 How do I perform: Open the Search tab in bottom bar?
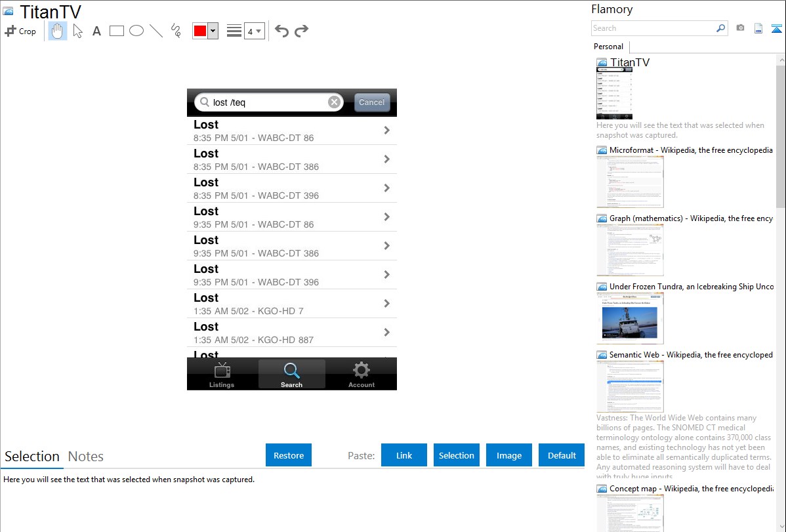pos(292,375)
